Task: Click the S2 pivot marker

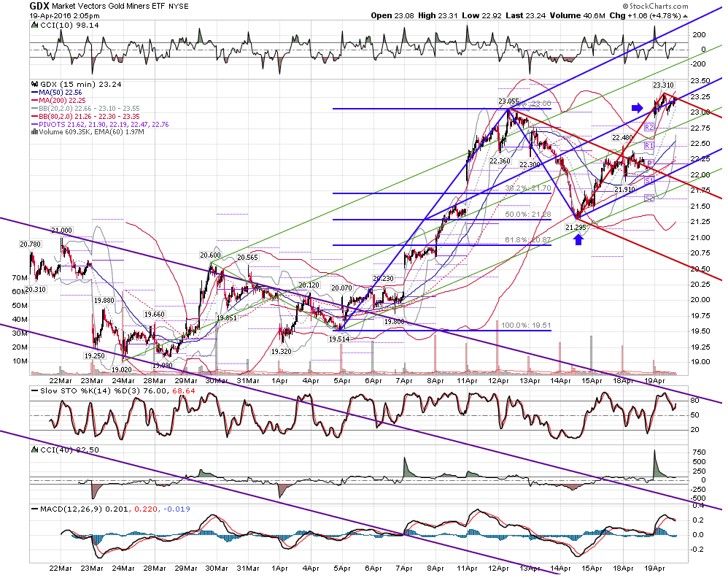Action: (x=649, y=198)
